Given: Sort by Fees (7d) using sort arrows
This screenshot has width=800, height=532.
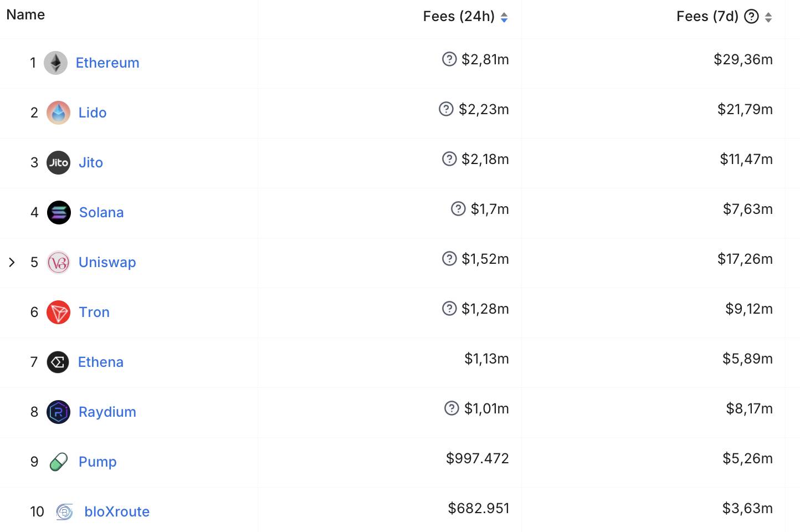Looking at the screenshot, I should coord(768,17).
